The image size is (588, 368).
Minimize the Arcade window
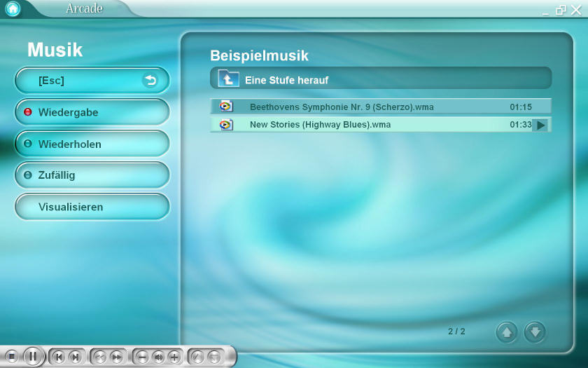click(545, 13)
